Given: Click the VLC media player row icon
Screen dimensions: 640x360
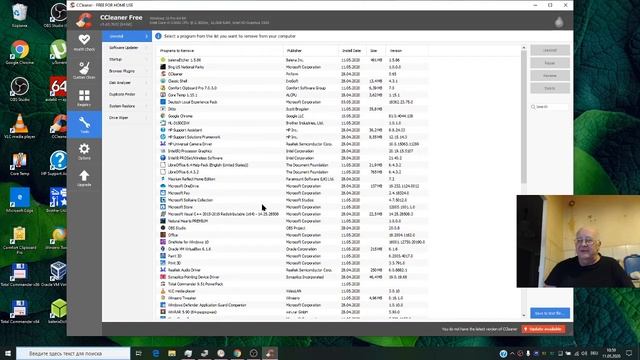Looking at the screenshot, I should coord(163,291).
